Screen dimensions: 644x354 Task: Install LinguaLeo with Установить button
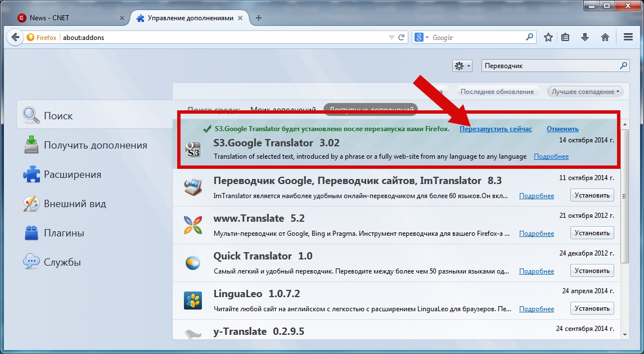tap(592, 308)
